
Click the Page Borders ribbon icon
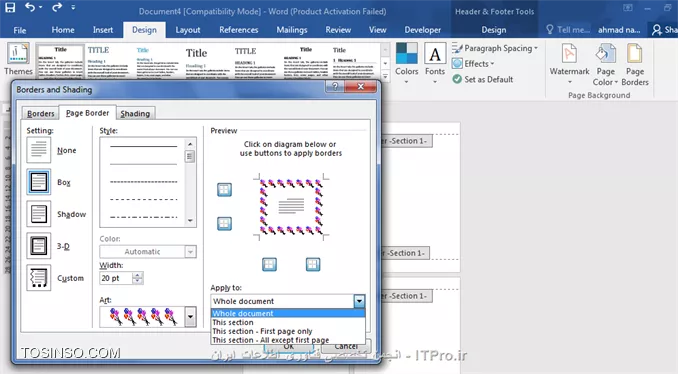pos(635,64)
